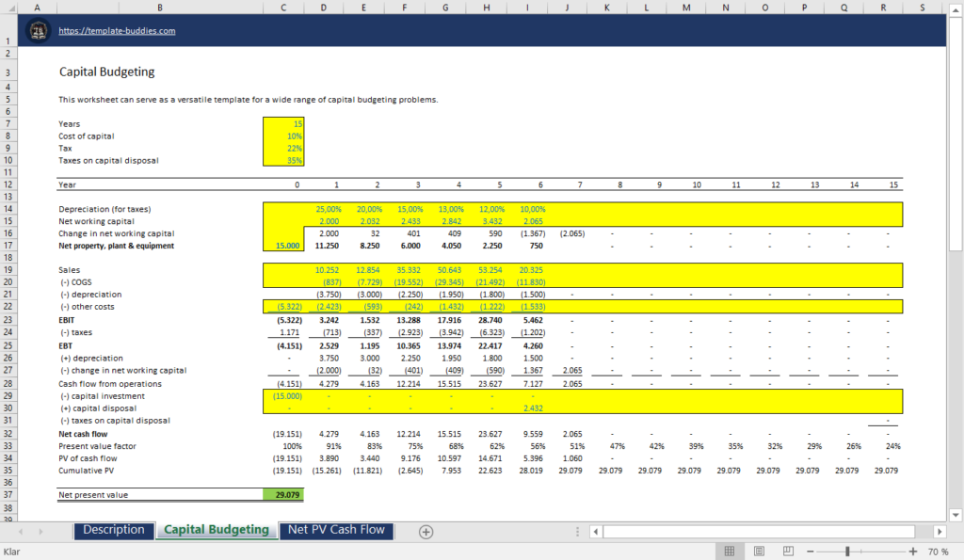Screen dimensions: 964x560
Task: Select the Years input cell showing 15
Action: 283,123
